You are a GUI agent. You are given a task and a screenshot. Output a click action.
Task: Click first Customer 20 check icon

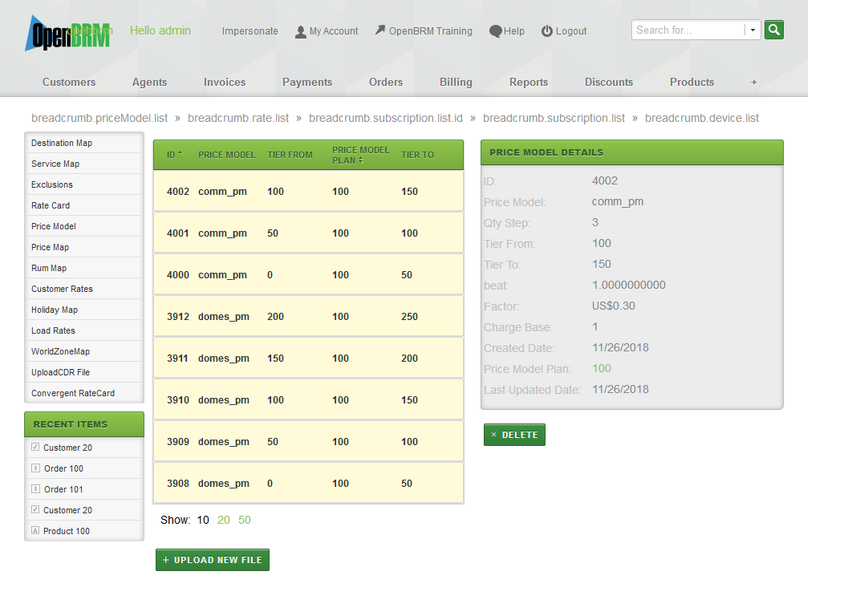(x=35, y=447)
